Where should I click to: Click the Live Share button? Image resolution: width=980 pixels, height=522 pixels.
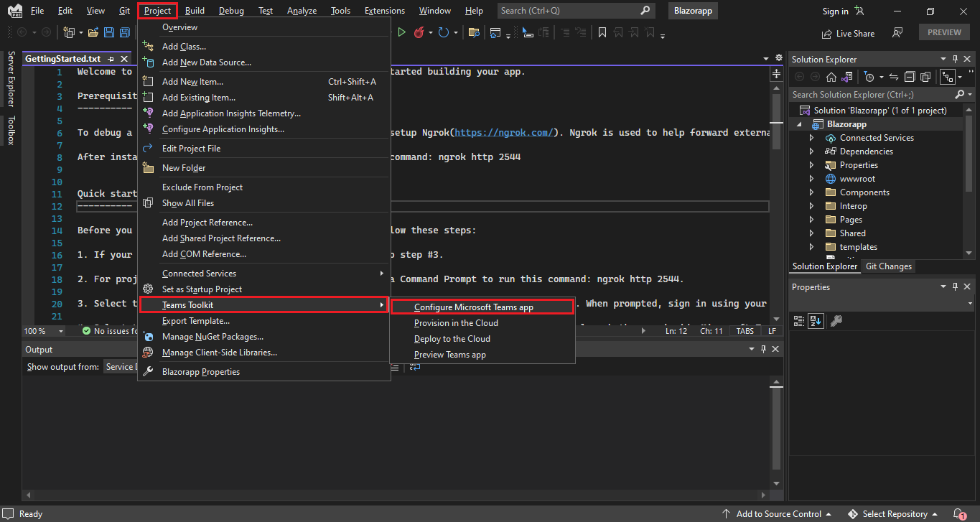[848, 33]
